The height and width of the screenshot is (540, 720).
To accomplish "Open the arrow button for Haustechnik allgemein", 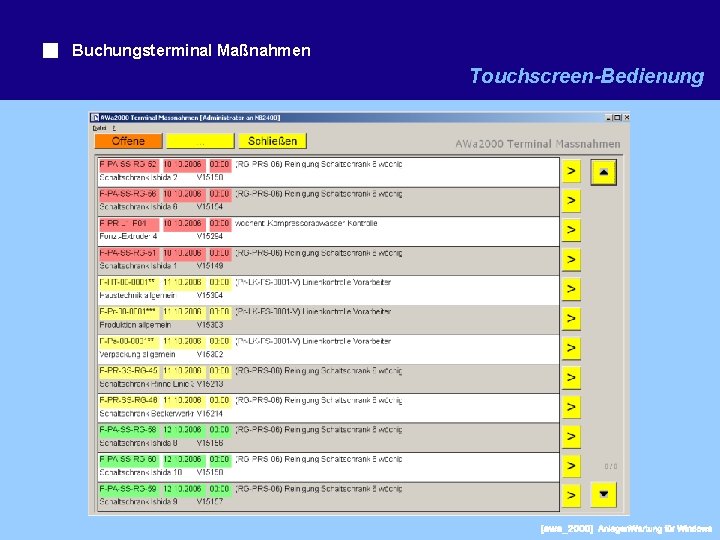I will 571,289.
